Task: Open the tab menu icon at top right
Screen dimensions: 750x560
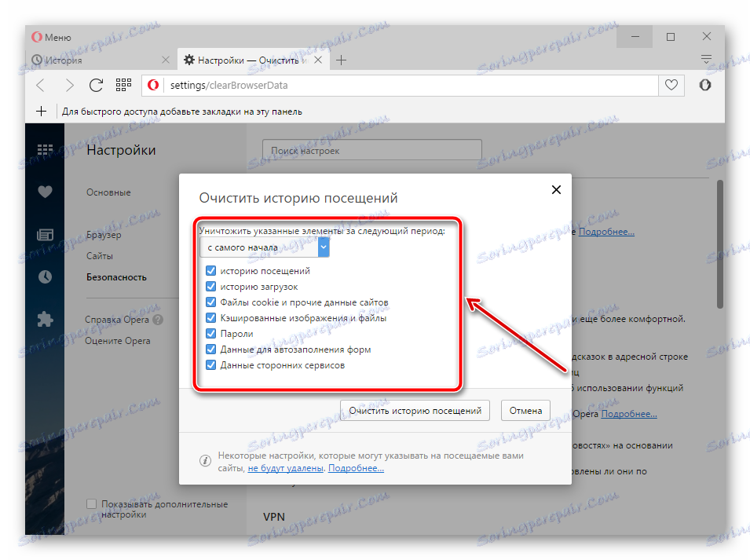Action: (x=707, y=60)
